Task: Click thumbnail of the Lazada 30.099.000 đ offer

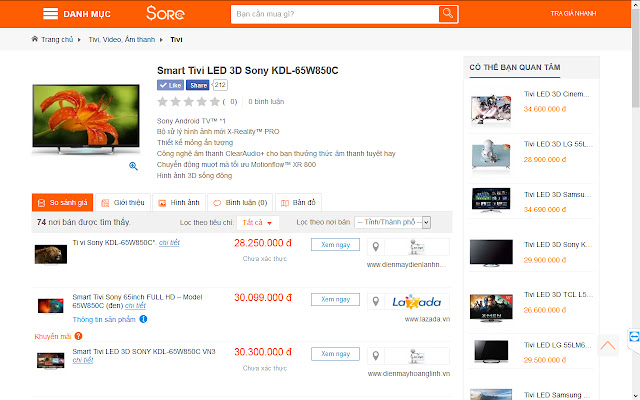Action: 51,305
